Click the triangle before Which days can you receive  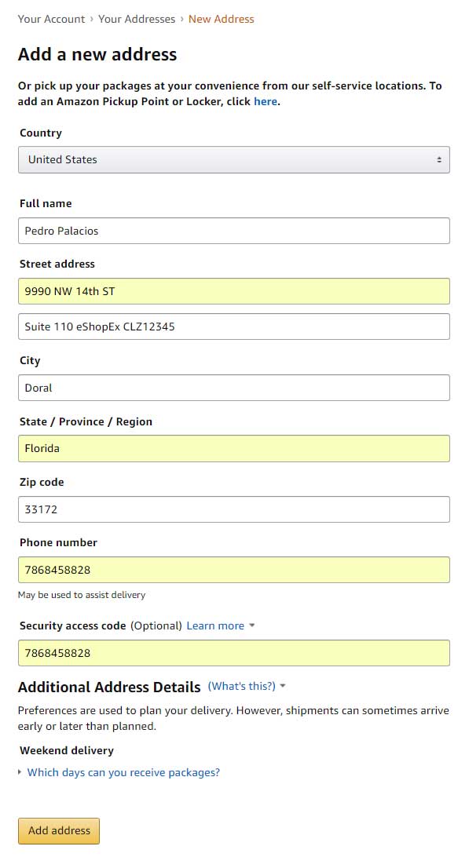tap(20, 772)
